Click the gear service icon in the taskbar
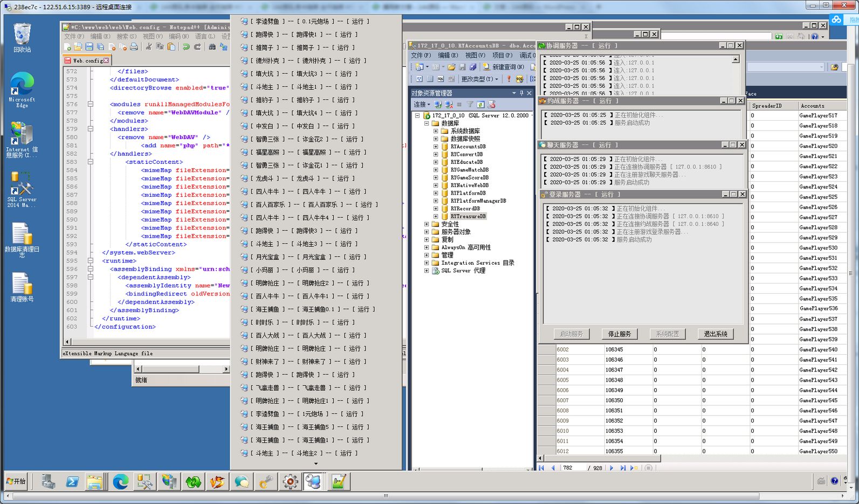 291,482
